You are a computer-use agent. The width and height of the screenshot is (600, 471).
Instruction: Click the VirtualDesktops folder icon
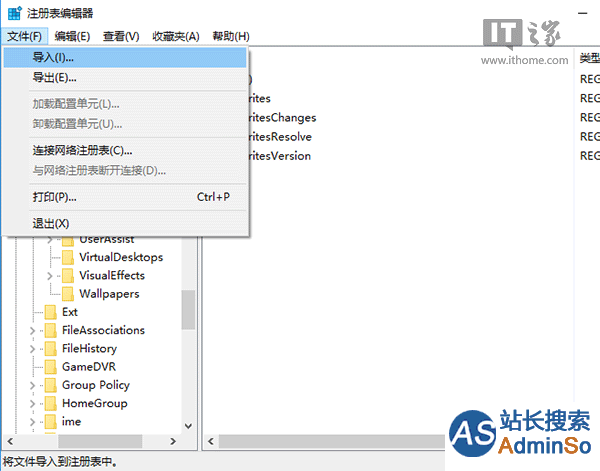click(x=68, y=257)
